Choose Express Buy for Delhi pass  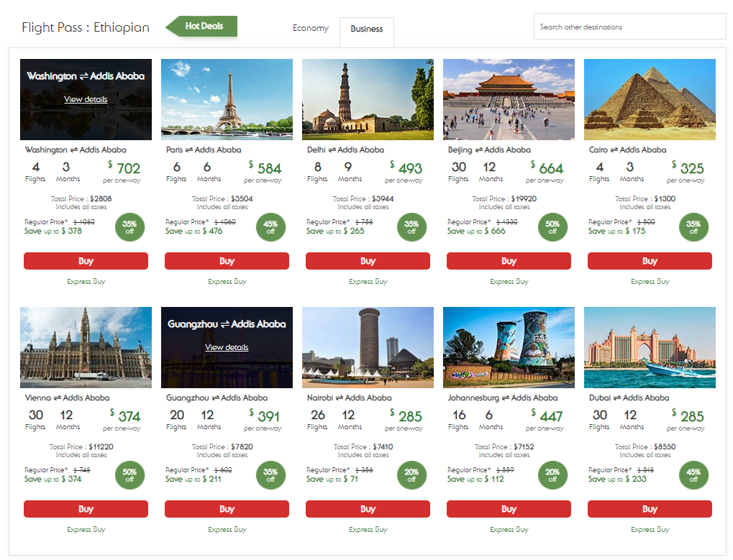[368, 282]
